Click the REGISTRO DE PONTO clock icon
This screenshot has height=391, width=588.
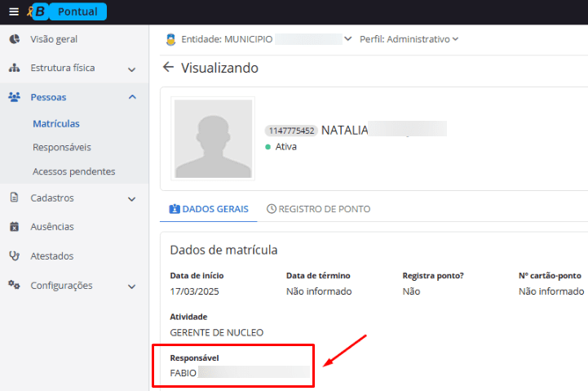[271, 209]
